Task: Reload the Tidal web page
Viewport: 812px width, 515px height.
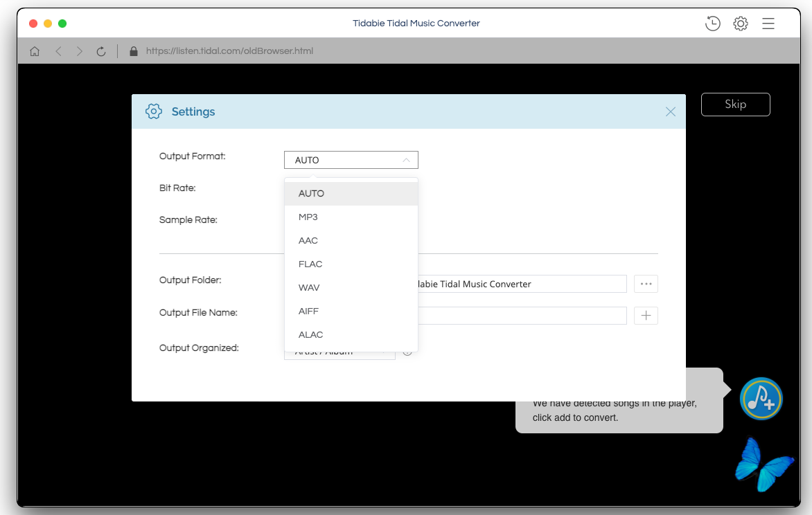Action: click(x=101, y=51)
